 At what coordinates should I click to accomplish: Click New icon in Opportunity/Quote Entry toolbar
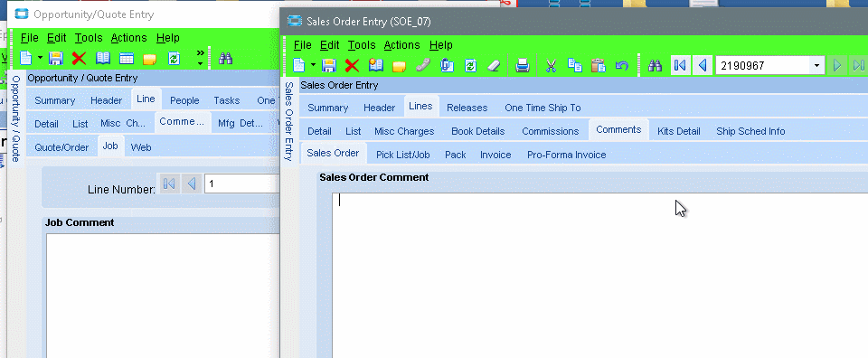click(25, 58)
